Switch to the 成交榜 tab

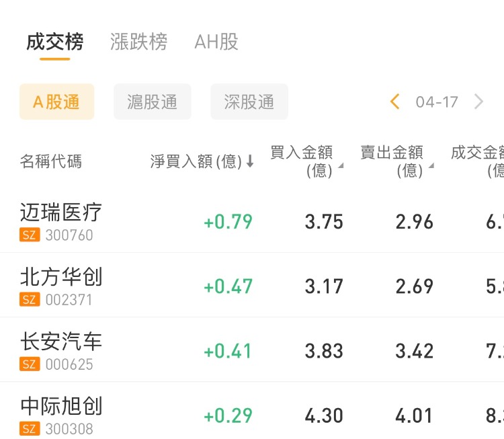point(54,42)
